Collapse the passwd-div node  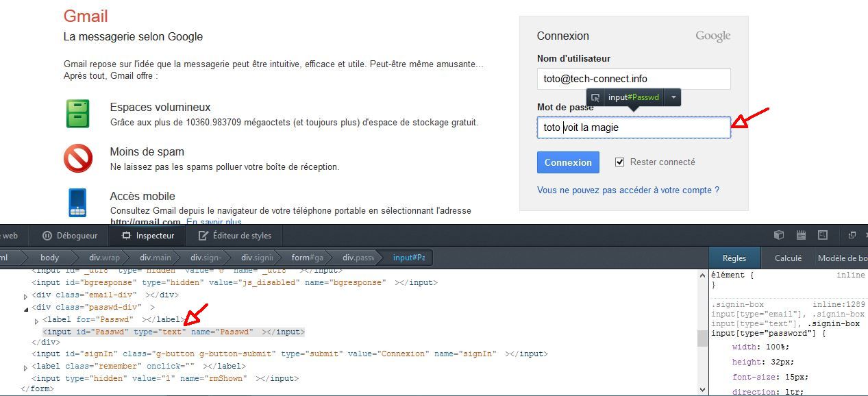[26, 308]
